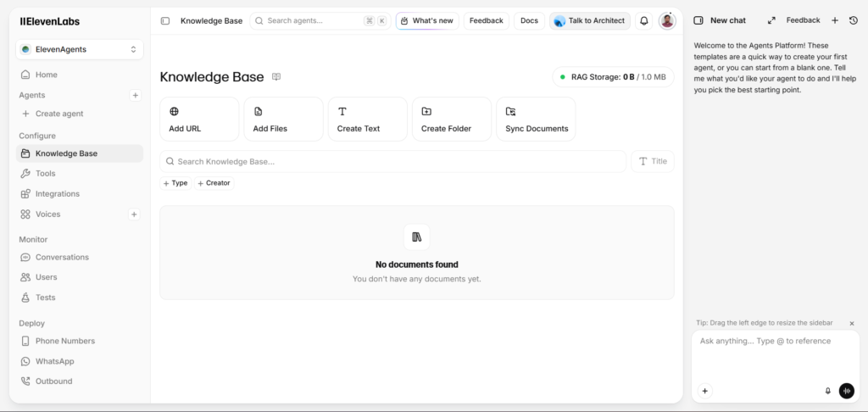The height and width of the screenshot is (412, 868).
Task: Open Tools in the sidebar
Action: pos(79,173)
